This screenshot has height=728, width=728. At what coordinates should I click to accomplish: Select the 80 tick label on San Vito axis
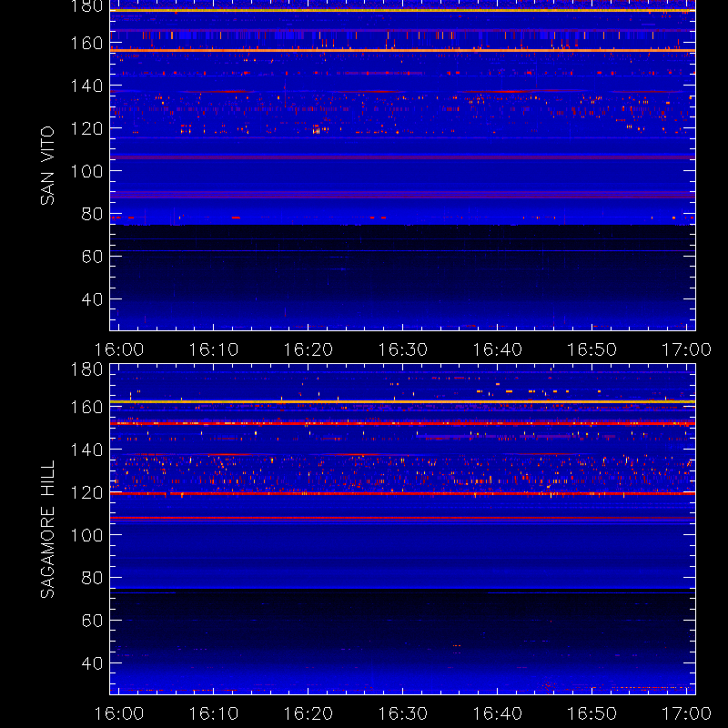(92, 214)
